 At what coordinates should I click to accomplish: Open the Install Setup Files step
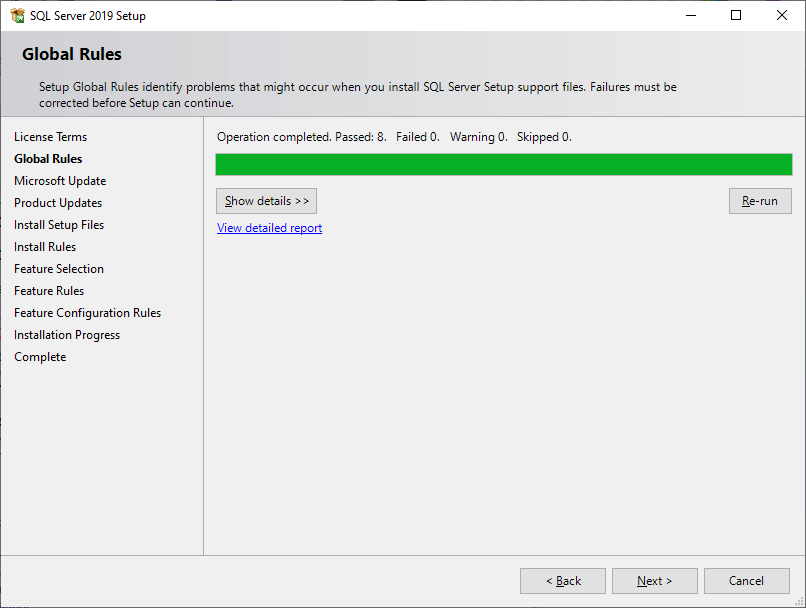[x=58, y=224]
